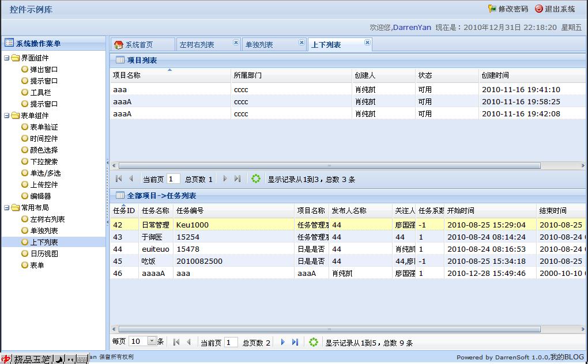
Task: Close the 上下列表 tab
Action: tap(367, 43)
